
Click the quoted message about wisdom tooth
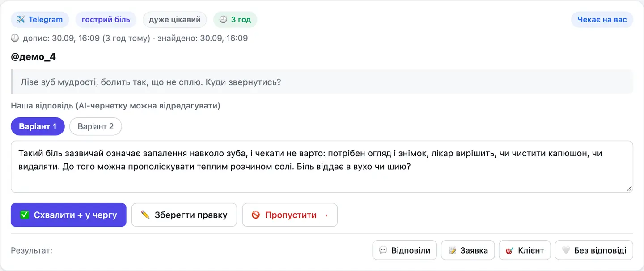coord(322,82)
